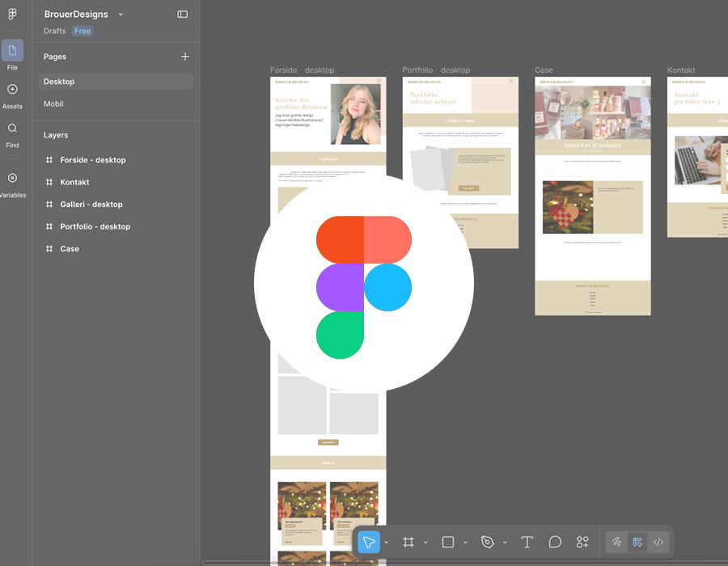Click frame icon beside Kontakt layer

point(49,182)
